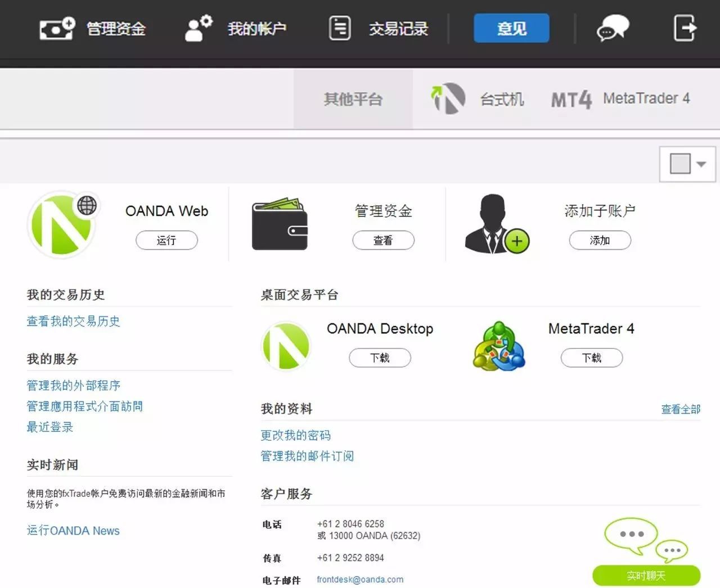Click 查看 button under 管理资金
Viewport: 720px width, 588px height.
click(x=383, y=241)
